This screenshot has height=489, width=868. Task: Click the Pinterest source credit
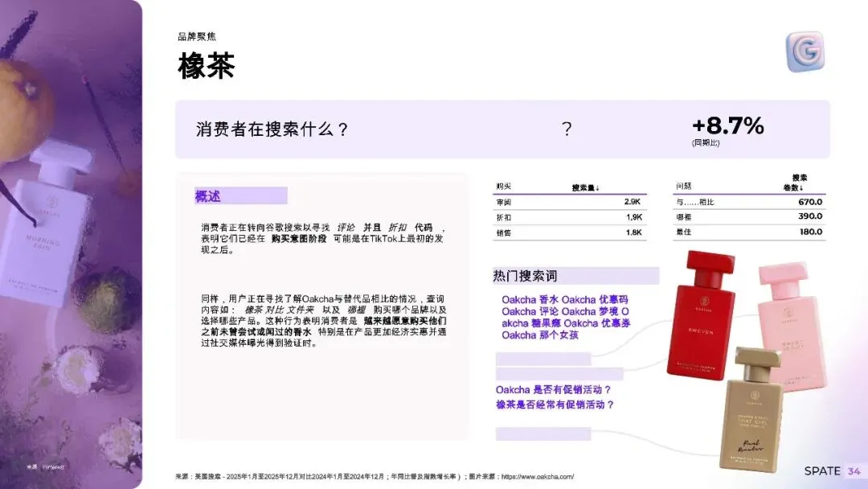coord(46,466)
